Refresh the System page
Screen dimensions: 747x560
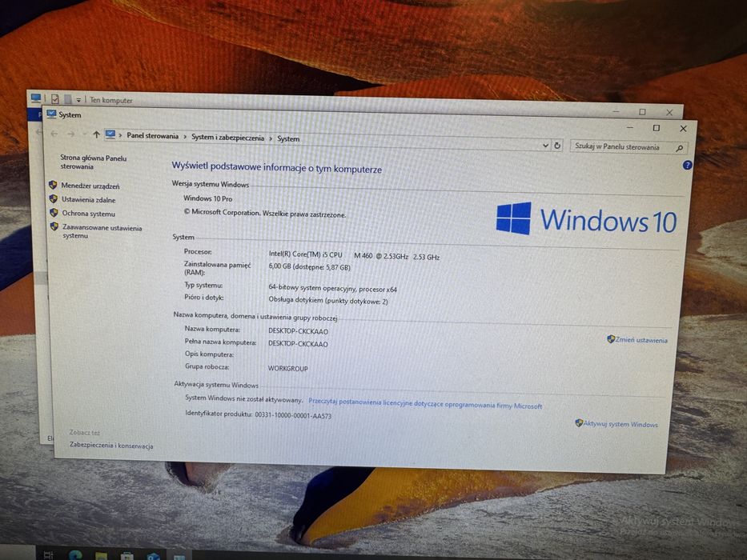click(x=557, y=146)
